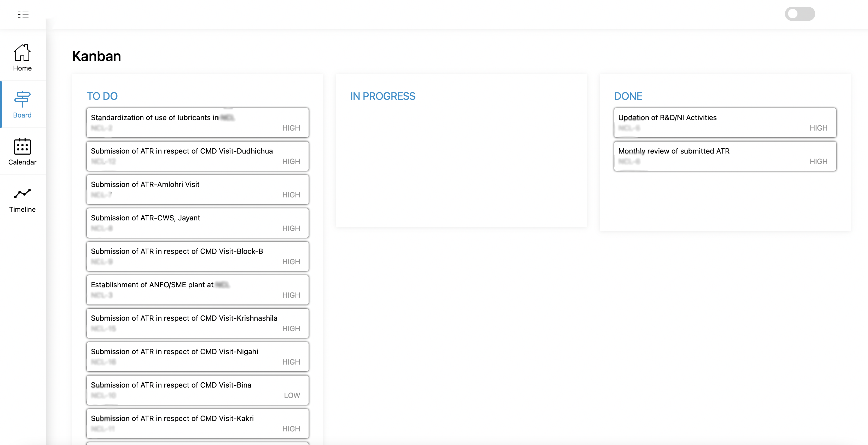868x445 pixels.
Task: Select the Home label in sidebar
Action: coord(22,68)
